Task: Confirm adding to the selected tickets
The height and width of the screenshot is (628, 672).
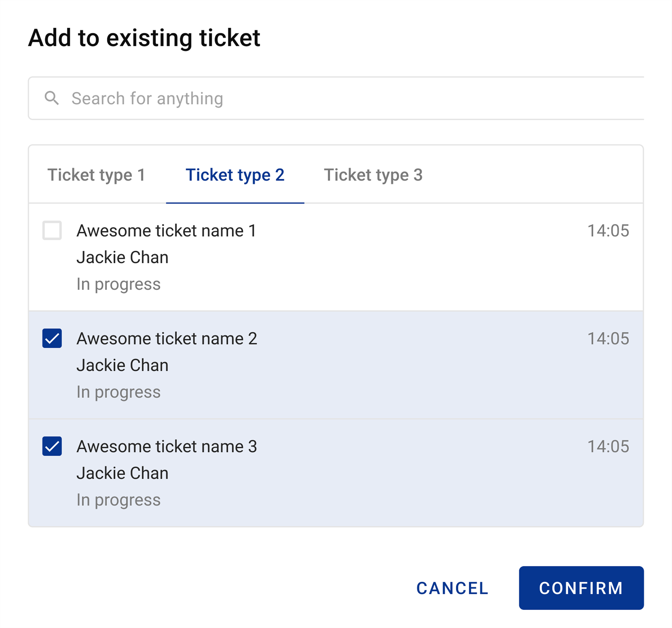Action: (x=581, y=588)
